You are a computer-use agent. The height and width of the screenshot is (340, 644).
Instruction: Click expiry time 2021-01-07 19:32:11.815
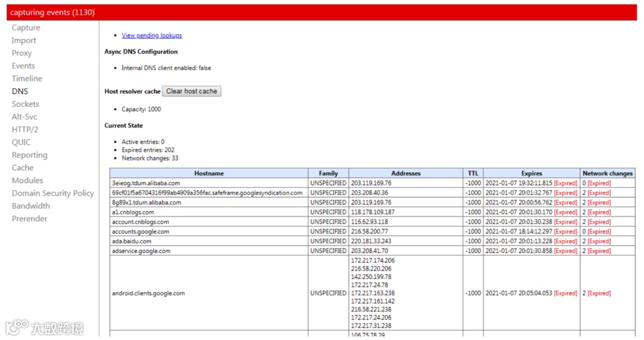519,183
